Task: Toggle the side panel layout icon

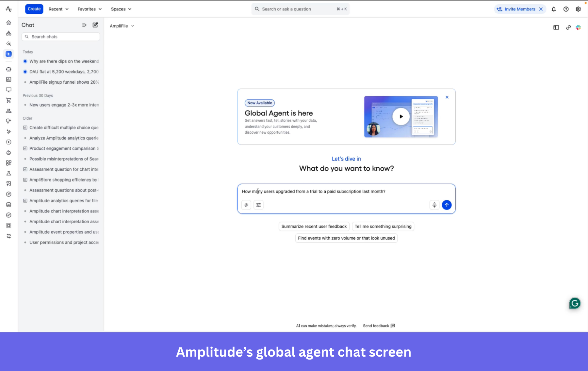Action: point(556,27)
